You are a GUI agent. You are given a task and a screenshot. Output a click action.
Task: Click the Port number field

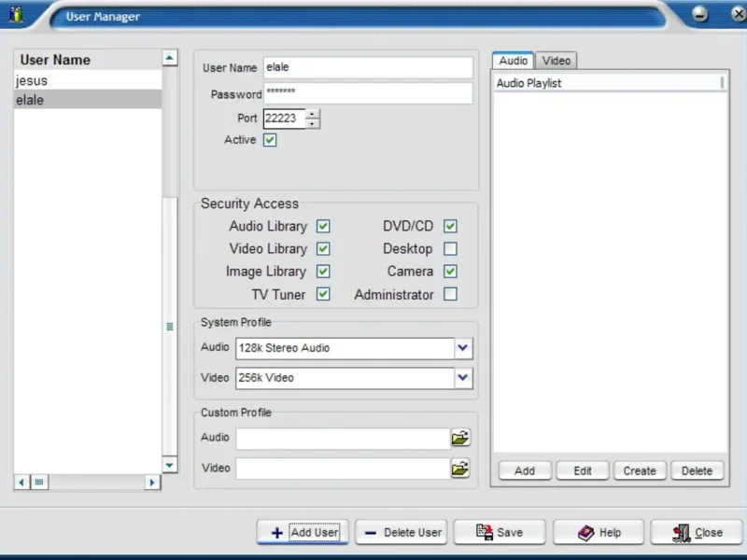point(284,119)
